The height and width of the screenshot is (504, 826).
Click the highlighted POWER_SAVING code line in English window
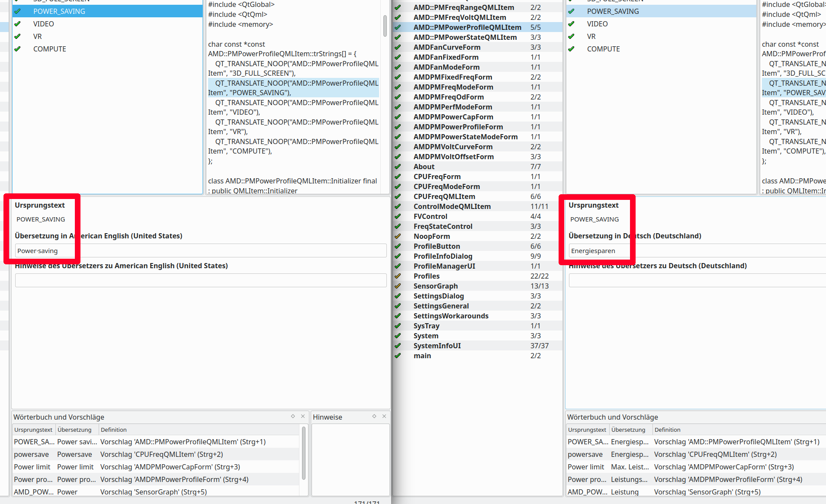pyautogui.click(x=293, y=88)
